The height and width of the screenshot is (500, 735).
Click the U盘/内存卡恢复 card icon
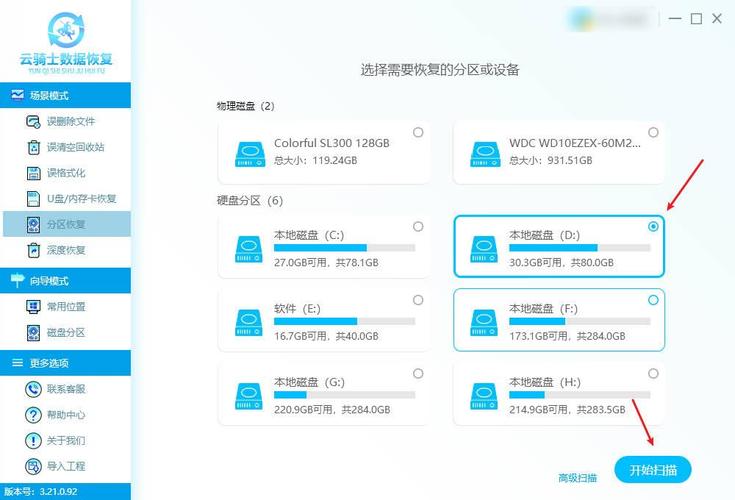pyautogui.click(x=33, y=199)
